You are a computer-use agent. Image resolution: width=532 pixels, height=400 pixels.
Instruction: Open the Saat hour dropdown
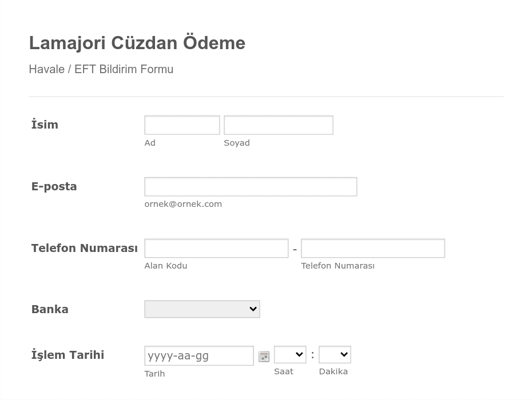coord(290,355)
